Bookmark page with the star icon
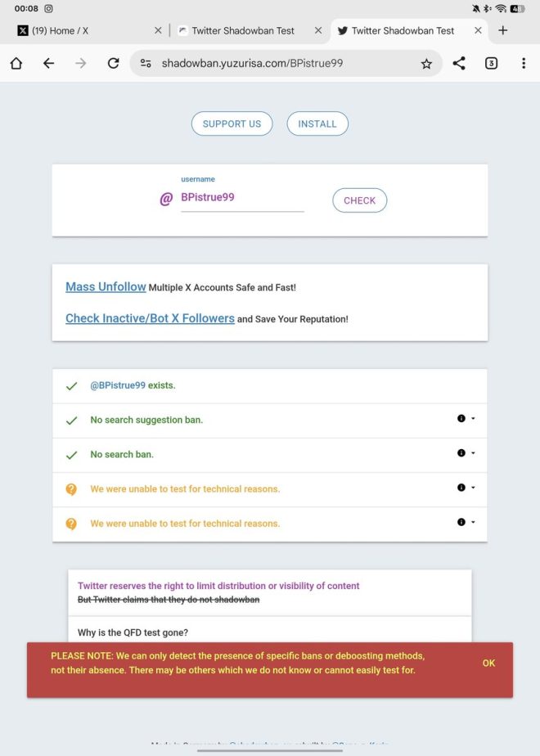The image size is (540, 756). (426, 64)
